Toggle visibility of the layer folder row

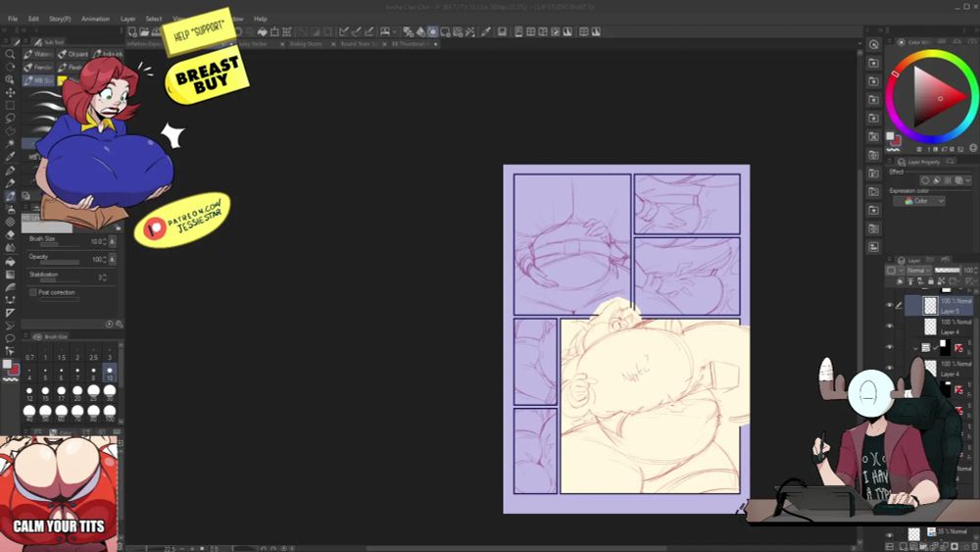[x=890, y=348]
